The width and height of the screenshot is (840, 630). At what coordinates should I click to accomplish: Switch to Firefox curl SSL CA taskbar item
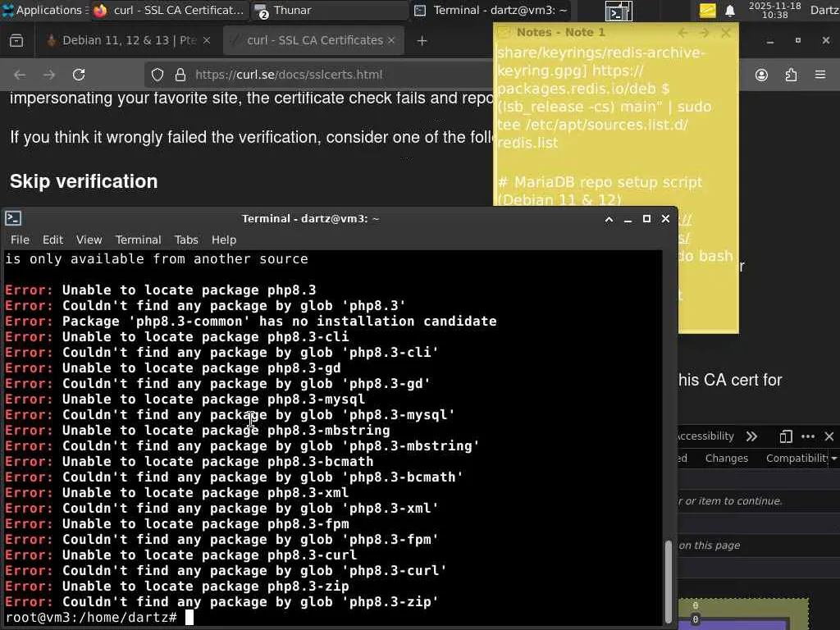coord(169,10)
